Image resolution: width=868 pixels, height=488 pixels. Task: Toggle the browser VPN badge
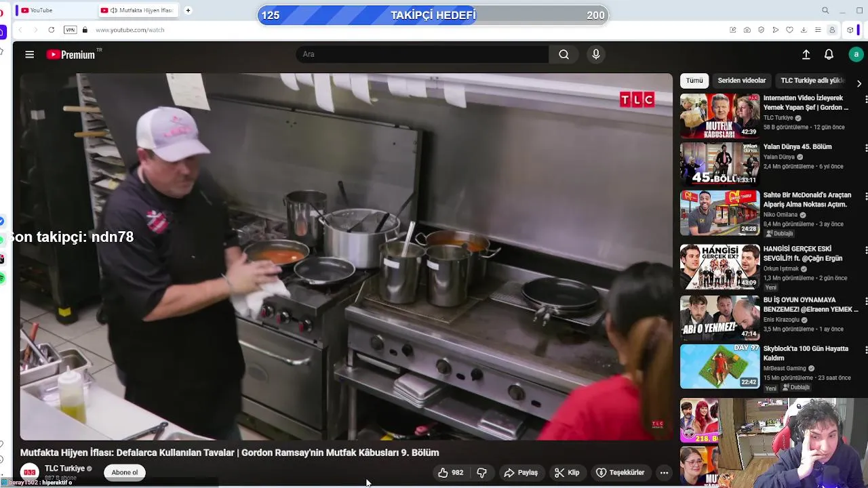tap(70, 30)
